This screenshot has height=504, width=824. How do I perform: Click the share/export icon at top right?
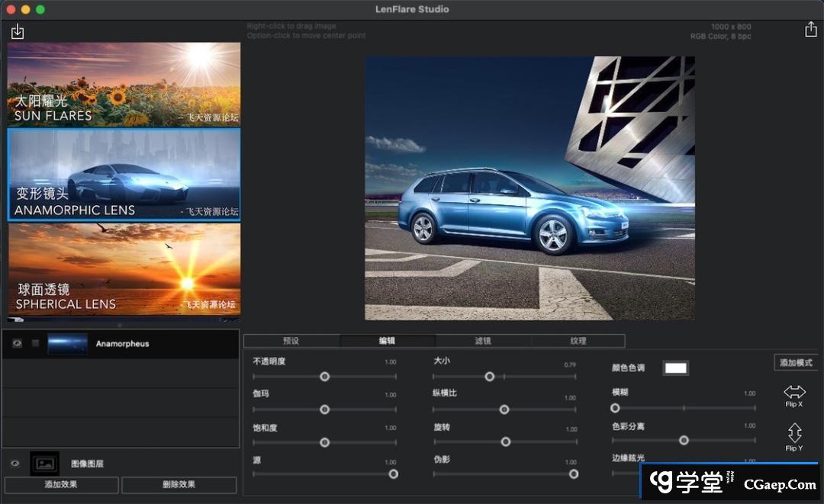tap(810, 29)
